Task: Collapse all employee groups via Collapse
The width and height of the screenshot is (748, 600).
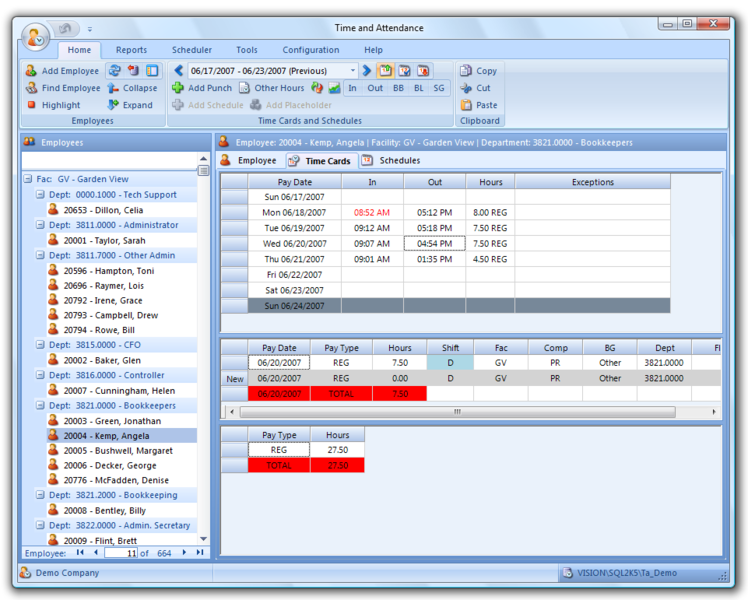Action: tap(132, 88)
